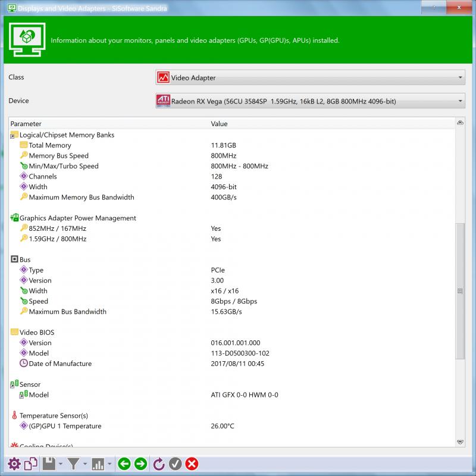The height and width of the screenshot is (476, 476).
Task: Click the green Back arrow button
Action: (x=124, y=464)
